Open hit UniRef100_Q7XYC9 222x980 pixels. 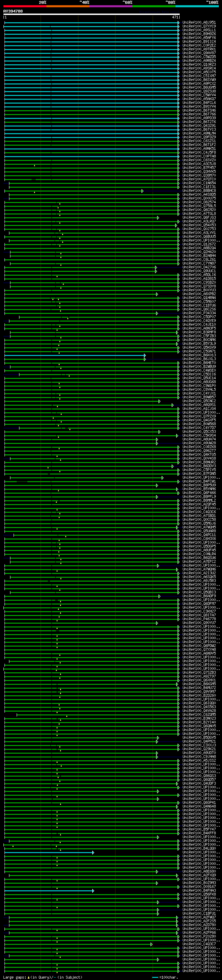pos(199,26)
